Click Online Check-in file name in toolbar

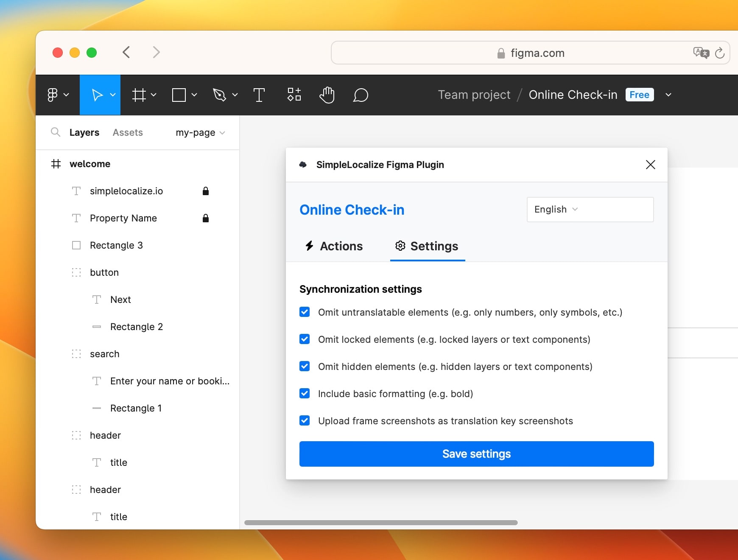point(573,95)
